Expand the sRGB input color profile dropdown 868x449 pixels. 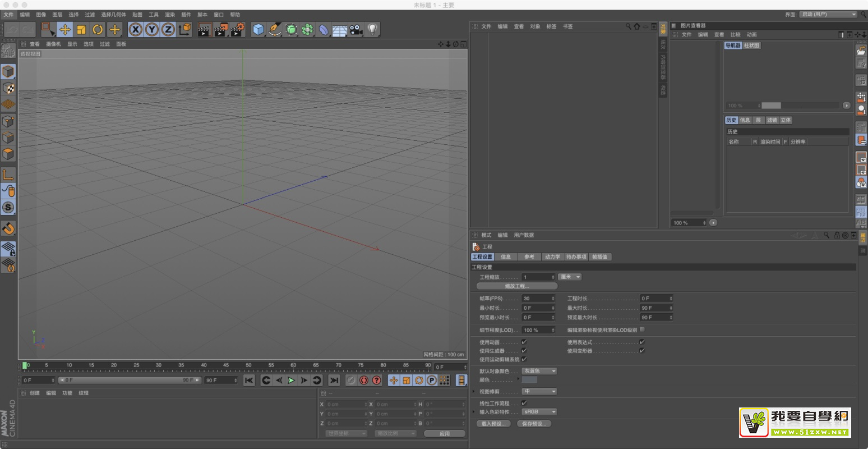pyautogui.click(x=540, y=411)
